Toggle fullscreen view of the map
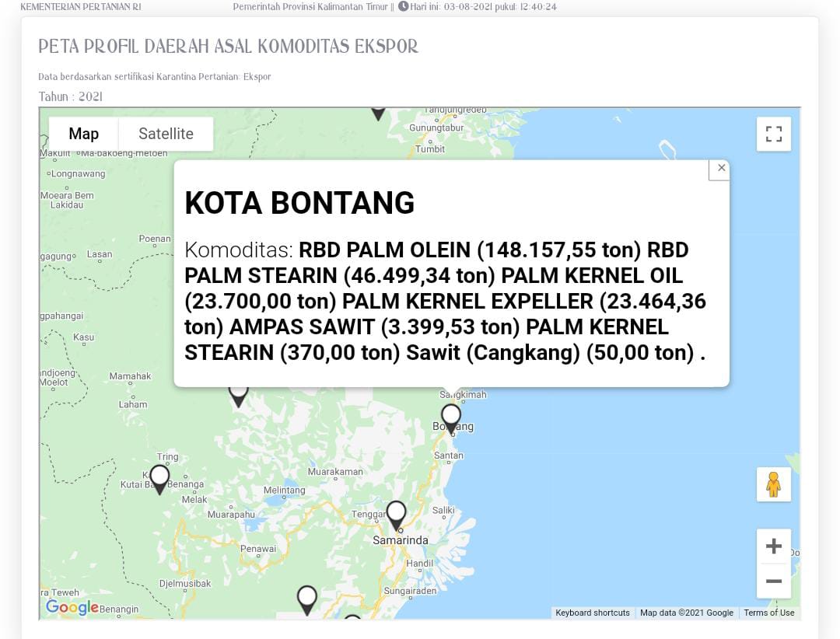Screen dimensions: 840x639 773,134
